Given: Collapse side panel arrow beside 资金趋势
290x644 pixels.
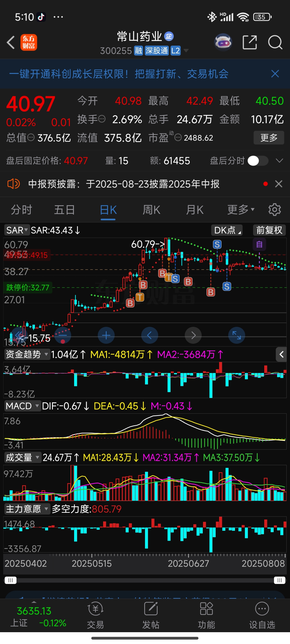Looking at the screenshot, I should tap(281, 354).
